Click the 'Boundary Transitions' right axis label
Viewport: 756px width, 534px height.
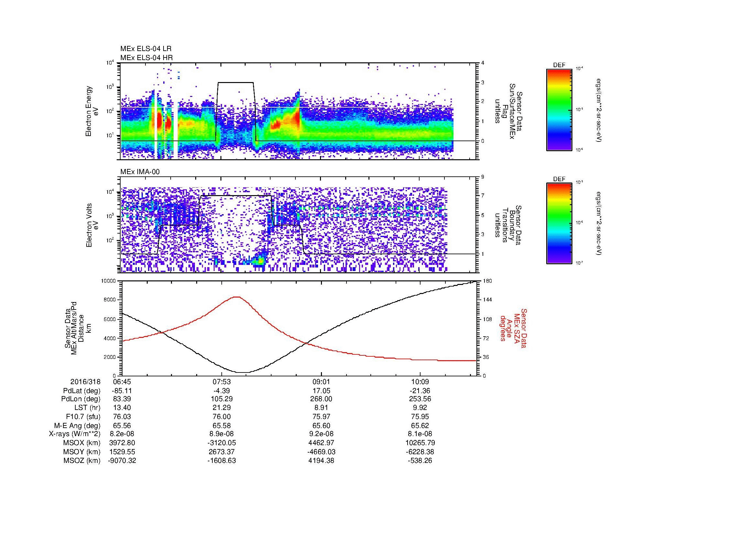508,225
